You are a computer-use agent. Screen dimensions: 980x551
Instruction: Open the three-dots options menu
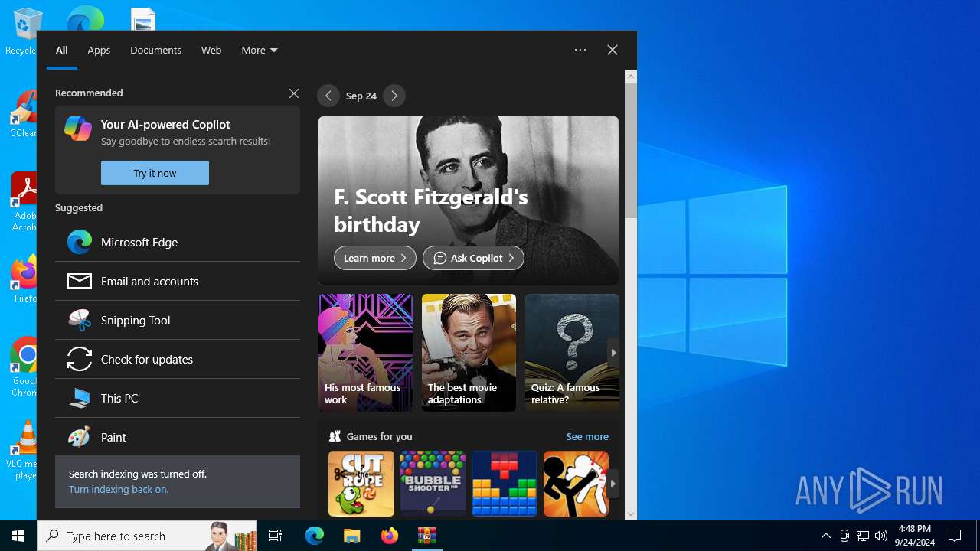point(580,50)
